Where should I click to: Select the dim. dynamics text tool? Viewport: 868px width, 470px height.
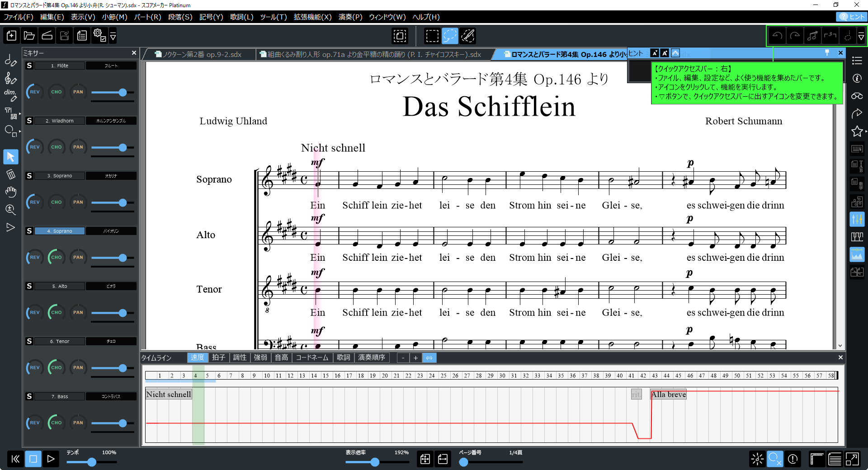coord(11,95)
